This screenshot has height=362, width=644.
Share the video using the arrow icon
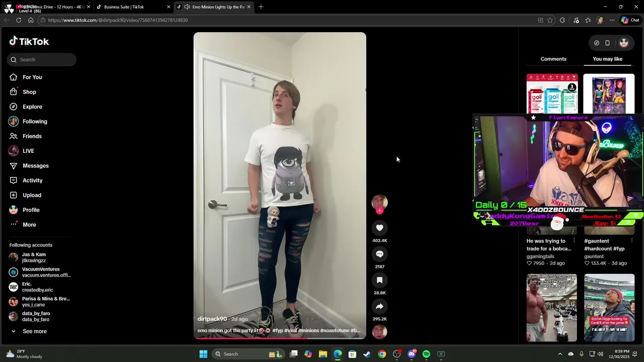pyautogui.click(x=379, y=306)
